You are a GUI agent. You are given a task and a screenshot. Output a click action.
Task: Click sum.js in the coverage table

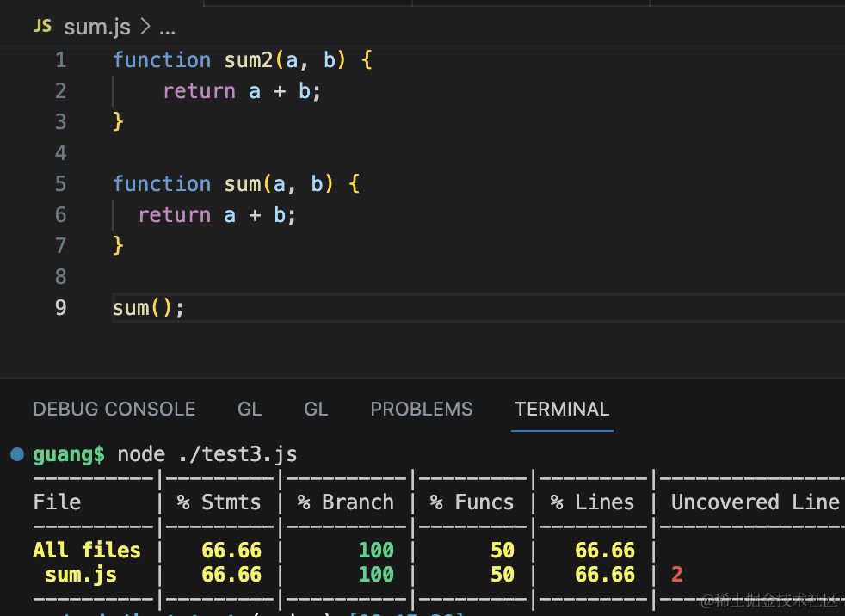[81, 575]
